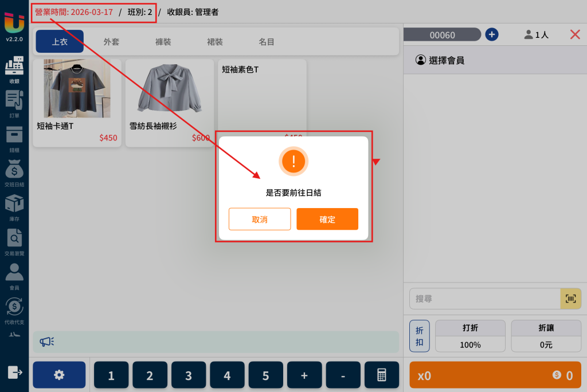Image resolution: width=587 pixels, height=392 pixels.
Task: Switch to the 褲裝 category tab
Action: tap(163, 42)
